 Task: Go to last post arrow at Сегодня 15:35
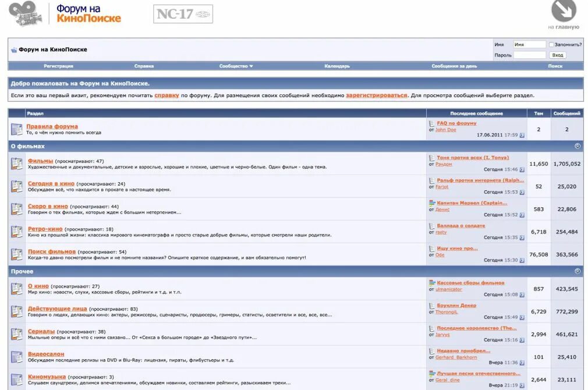522,237
